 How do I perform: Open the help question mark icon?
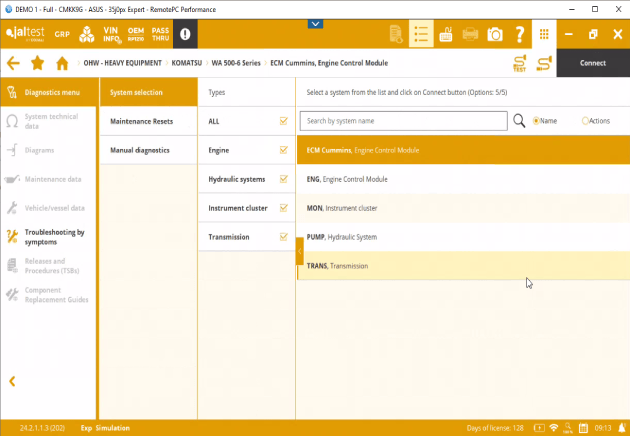click(x=520, y=35)
